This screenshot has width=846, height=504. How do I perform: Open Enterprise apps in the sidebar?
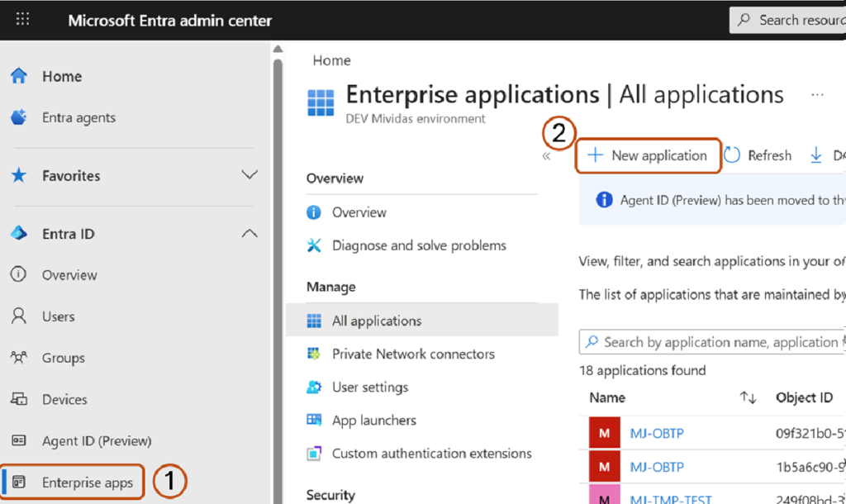(72, 482)
